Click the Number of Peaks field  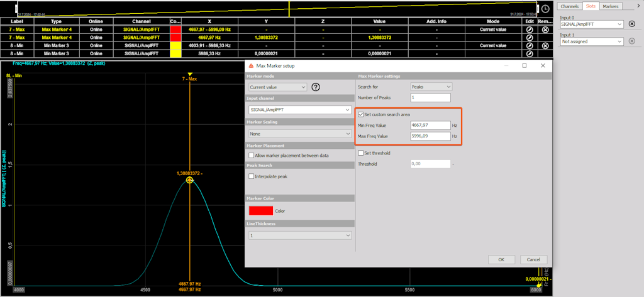[430, 97]
